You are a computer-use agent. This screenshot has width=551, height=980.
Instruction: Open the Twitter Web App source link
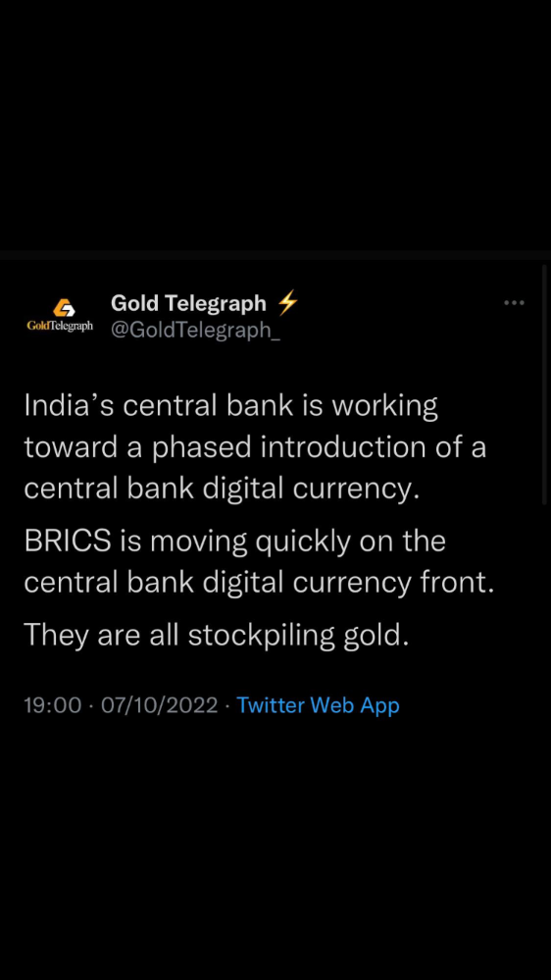point(318,705)
